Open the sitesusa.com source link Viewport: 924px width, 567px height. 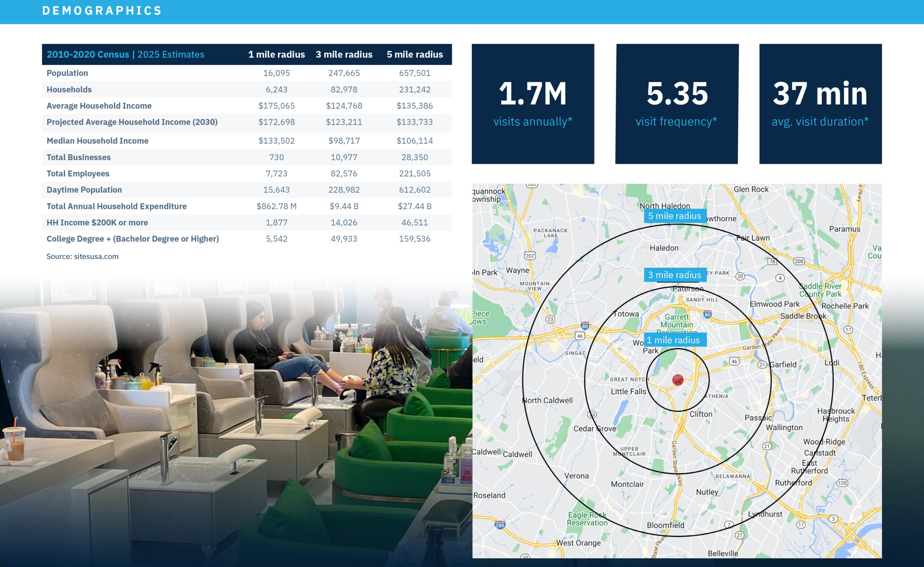click(96, 257)
